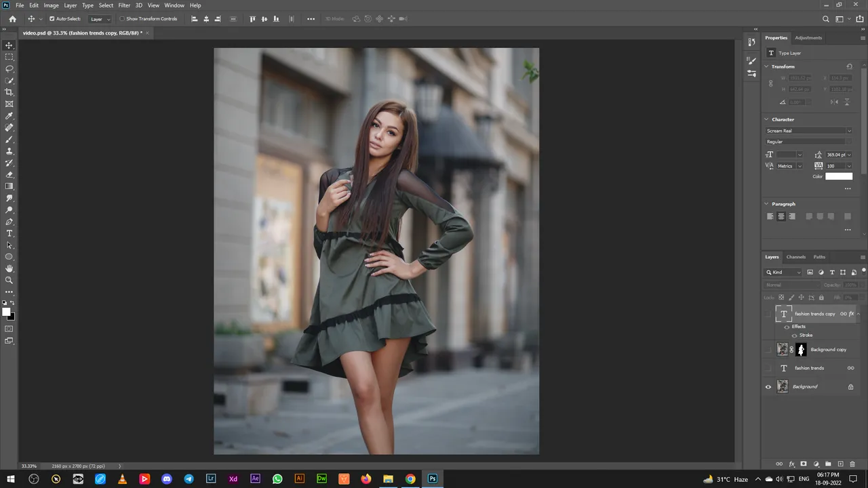Create new fill or adjustment layer
The width and height of the screenshot is (868, 488).
816,464
